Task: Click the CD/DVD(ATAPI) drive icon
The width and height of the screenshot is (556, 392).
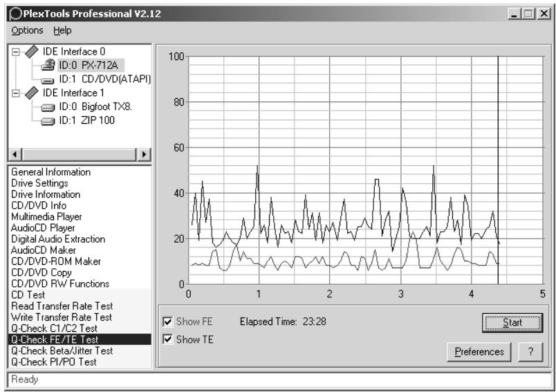Action: click(48, 80)
